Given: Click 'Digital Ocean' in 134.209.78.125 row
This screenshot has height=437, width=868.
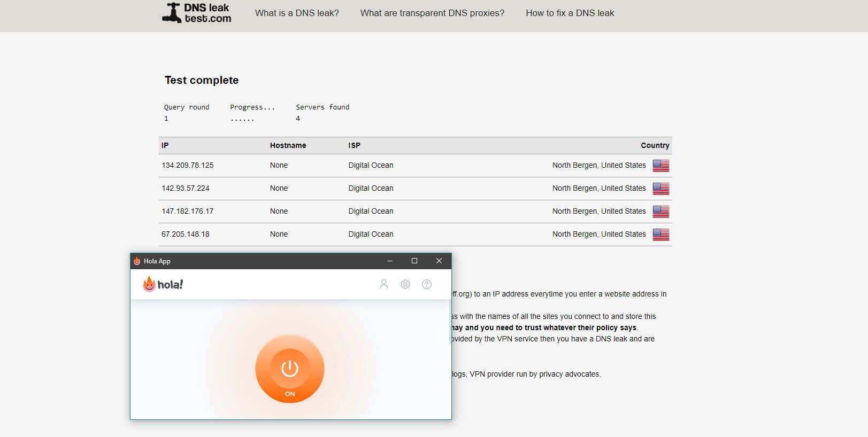Looking at the screenshot, I should coord(371,165).
